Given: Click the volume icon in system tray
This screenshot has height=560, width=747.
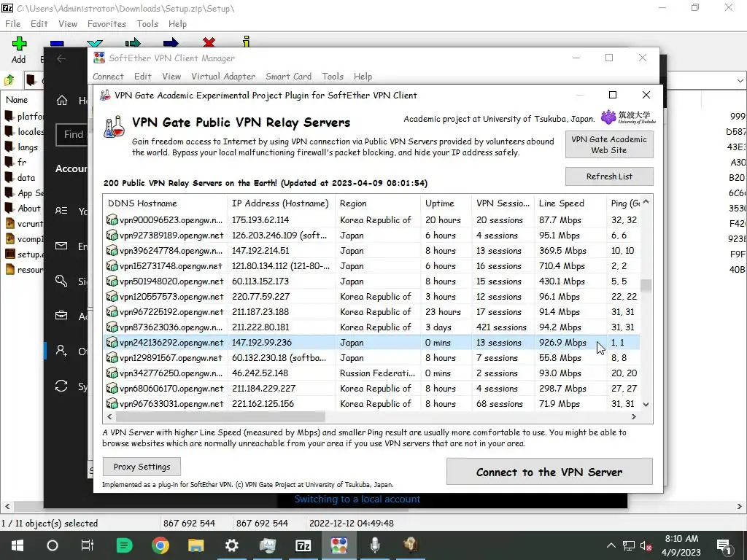Looking at the screenshot, I should point(646,546).
